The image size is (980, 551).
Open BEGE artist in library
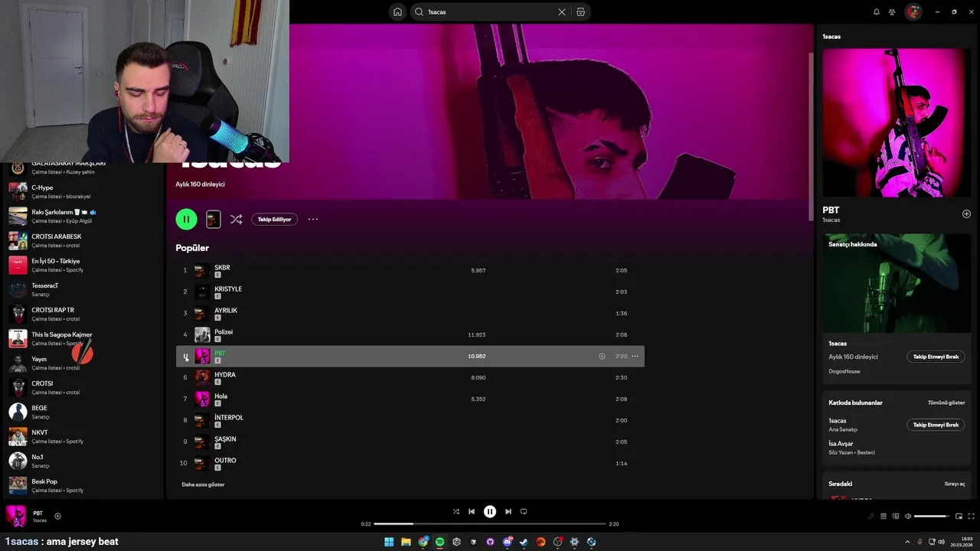coord(84,412)
